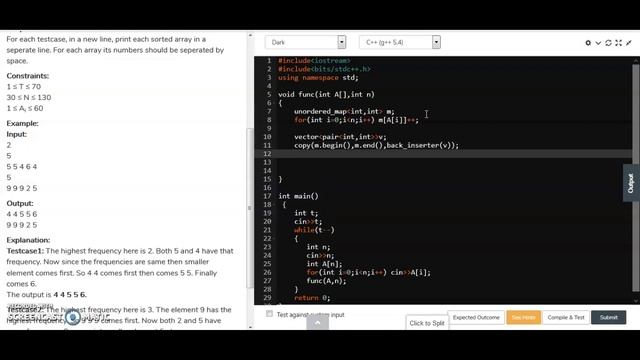The width and height of the screenshot is (640, 360).
Task: Click the refresh code icon
Action: [x=608, y=42]
